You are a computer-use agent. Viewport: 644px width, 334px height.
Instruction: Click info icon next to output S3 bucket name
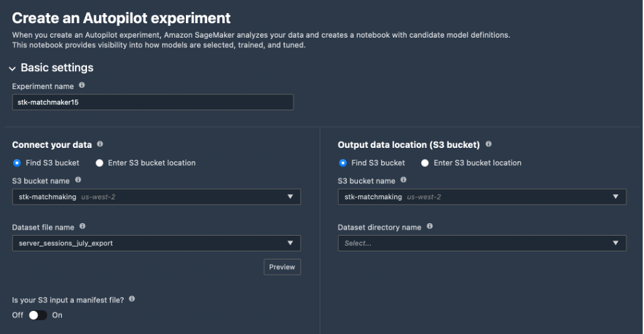coord(403,180)
